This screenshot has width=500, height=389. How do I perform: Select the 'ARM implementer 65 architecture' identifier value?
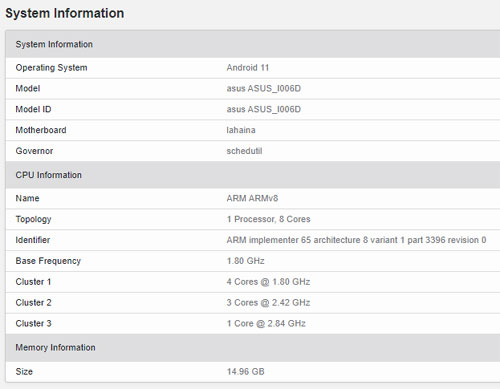(x=356, y=240)
